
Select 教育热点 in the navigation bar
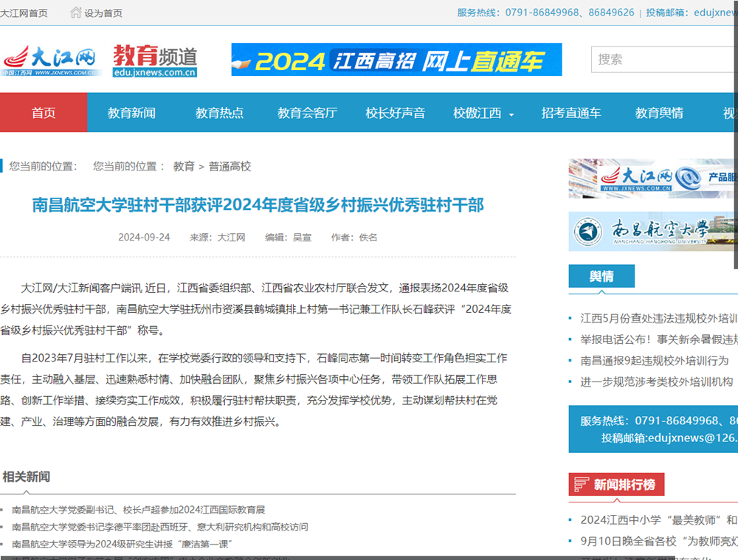219,113
